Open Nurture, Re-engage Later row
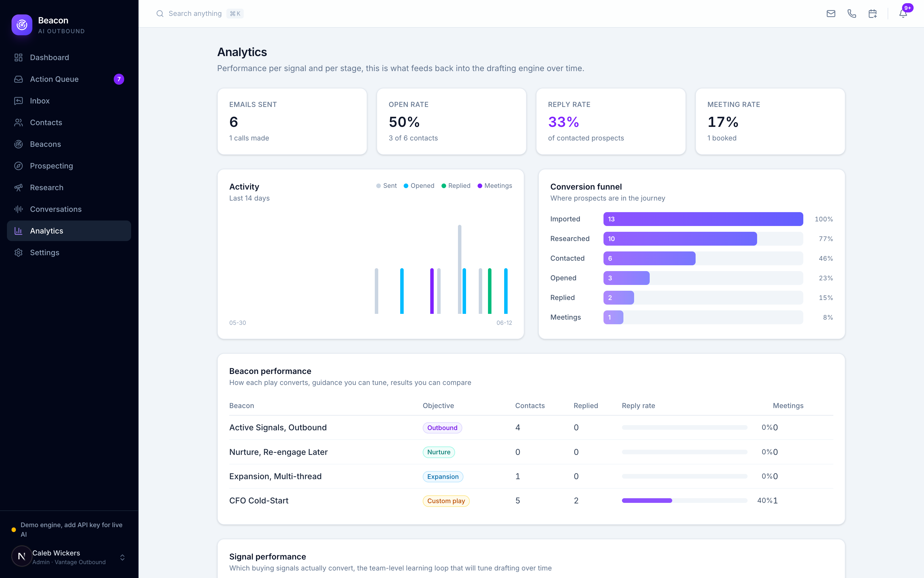Screen dimensions: 924x578 [x=531, y=452]
